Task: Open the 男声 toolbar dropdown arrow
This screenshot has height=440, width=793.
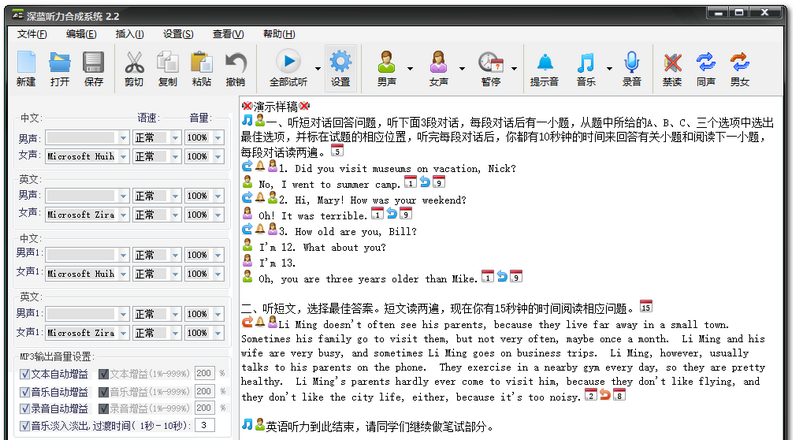Action: pyautogui.click(x=410, y=68)
